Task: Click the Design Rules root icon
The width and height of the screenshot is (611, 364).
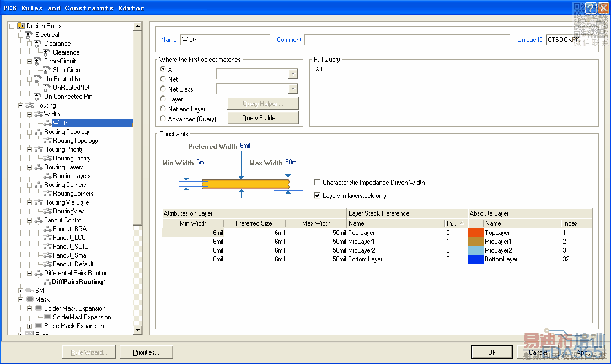Action: 22,26
